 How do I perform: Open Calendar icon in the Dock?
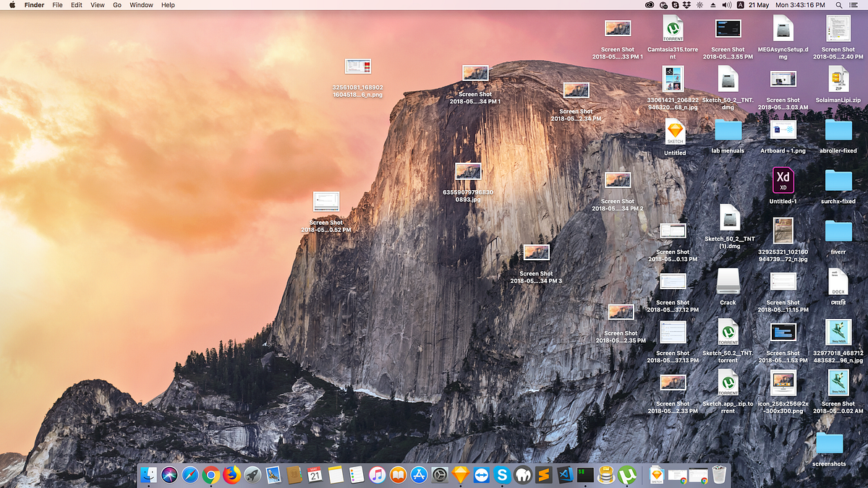(315, 475)
